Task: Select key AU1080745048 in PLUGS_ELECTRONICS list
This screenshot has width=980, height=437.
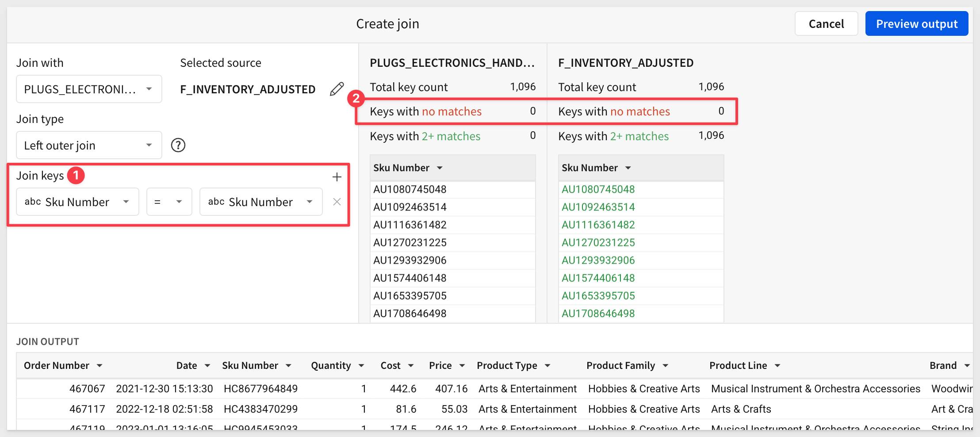Action: tap(410, 189)
